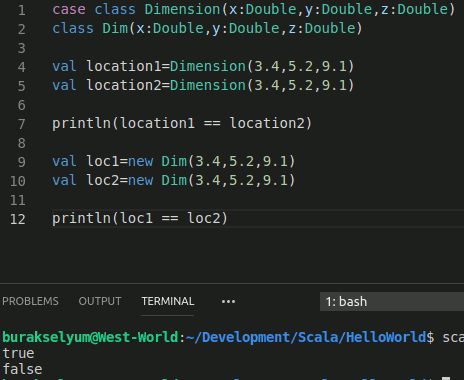Switch to the OUTPUT panel tab

click(100, 301)
